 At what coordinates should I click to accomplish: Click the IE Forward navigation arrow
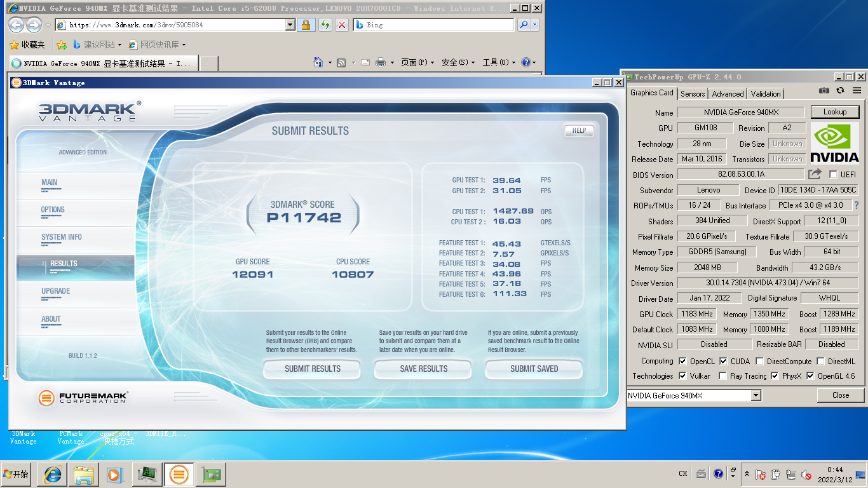(x=33, y=25)
